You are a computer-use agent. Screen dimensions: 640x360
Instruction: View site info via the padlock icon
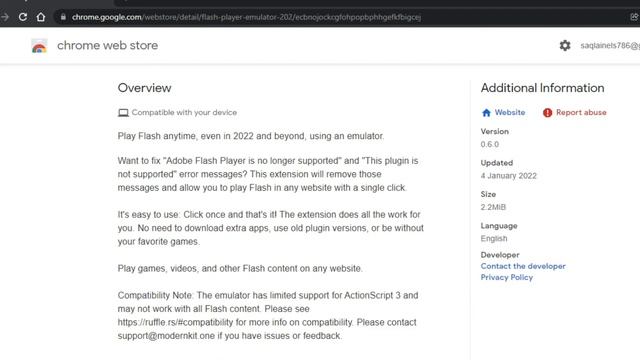tap(63, 17)
